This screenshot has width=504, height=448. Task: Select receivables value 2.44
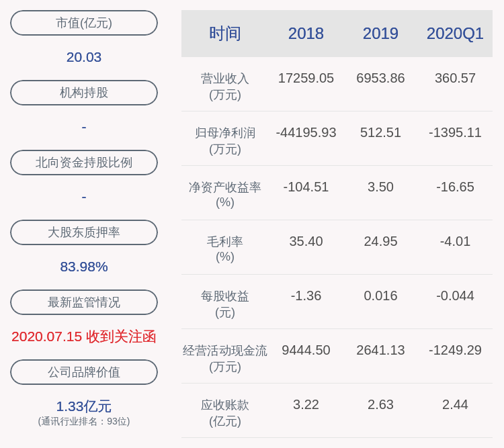pos(455,404)
